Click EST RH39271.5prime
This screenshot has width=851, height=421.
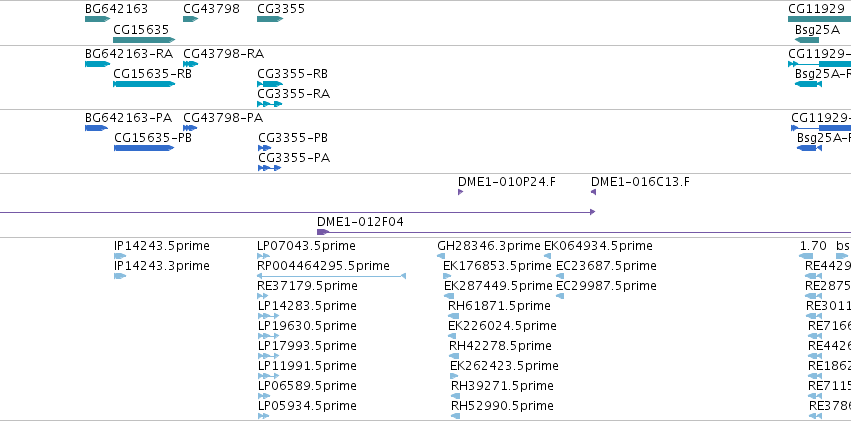(503, 386)
